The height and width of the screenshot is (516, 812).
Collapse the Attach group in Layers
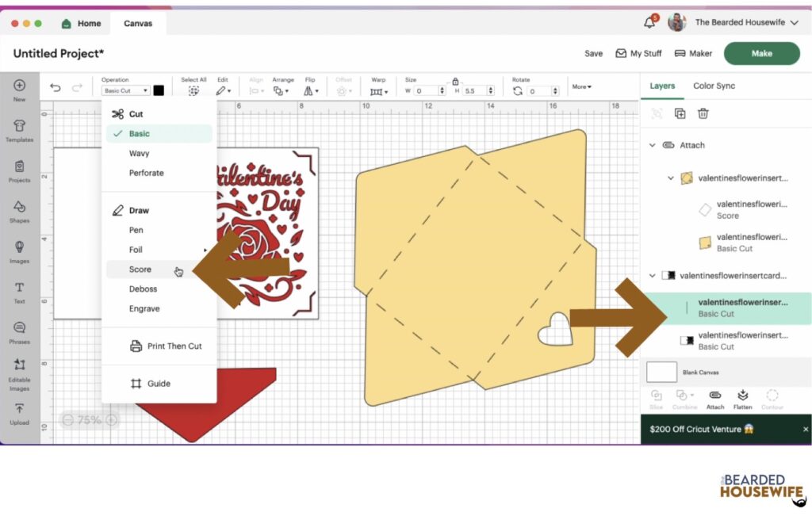653,145
